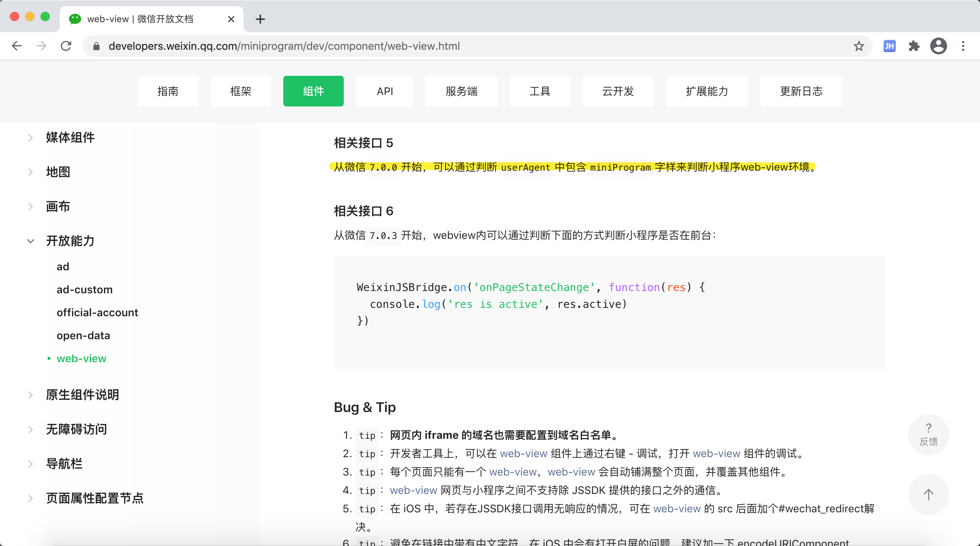Open the 反馈 feedback button
This screenshot has height=546, width=980.
[928, 435]
